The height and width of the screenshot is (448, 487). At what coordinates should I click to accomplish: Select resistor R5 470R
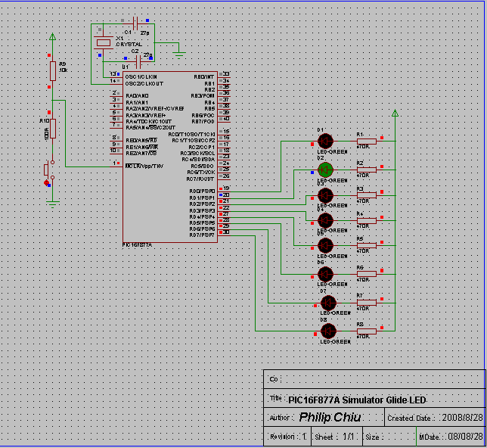pos(367,245)
